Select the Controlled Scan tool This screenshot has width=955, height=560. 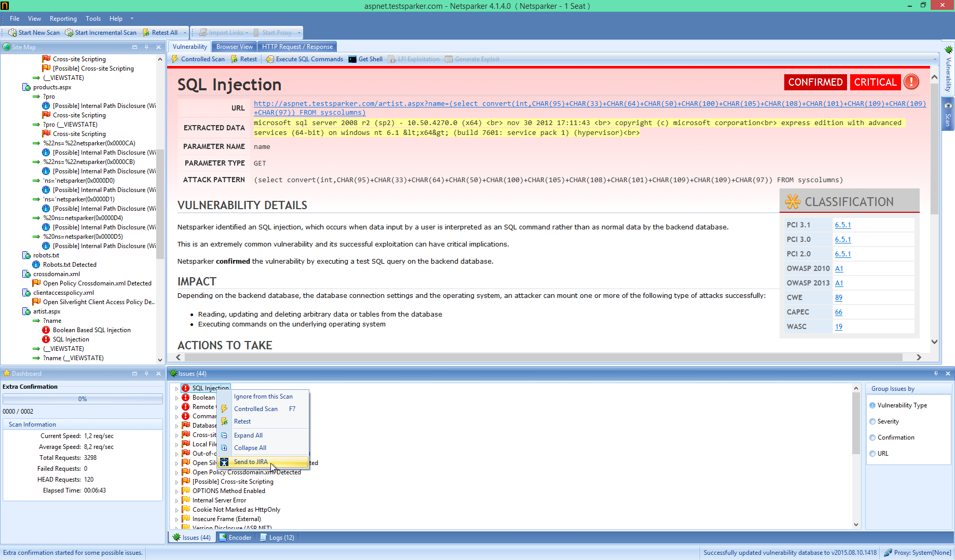pos(198,59)
